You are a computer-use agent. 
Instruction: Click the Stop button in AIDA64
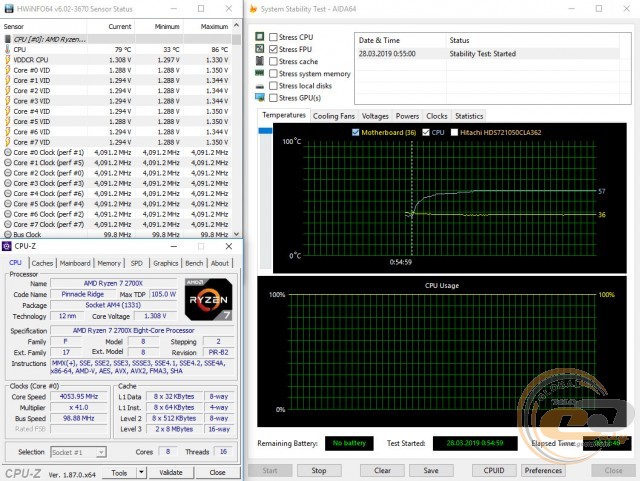click(x=319, y=470)
